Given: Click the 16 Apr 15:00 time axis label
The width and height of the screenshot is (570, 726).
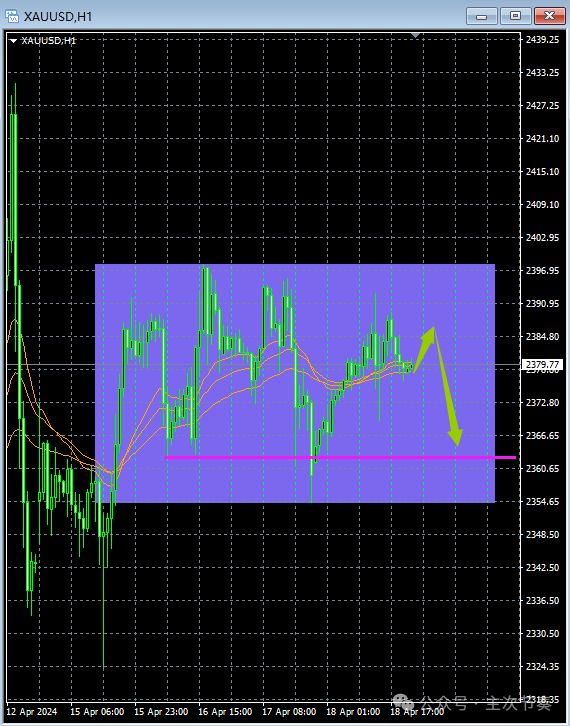Looking at the screenshot, I should click(225, 712).
